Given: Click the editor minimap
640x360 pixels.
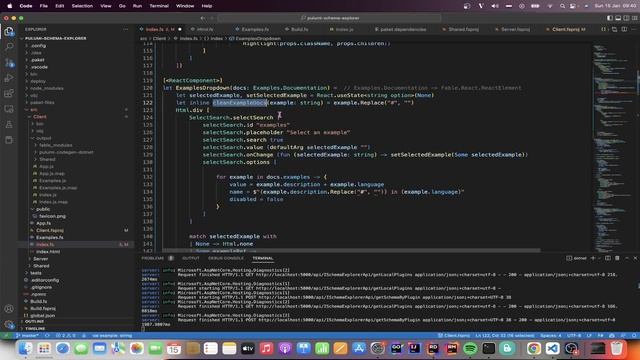Looking at the screenshot, I should pos(612,147).
